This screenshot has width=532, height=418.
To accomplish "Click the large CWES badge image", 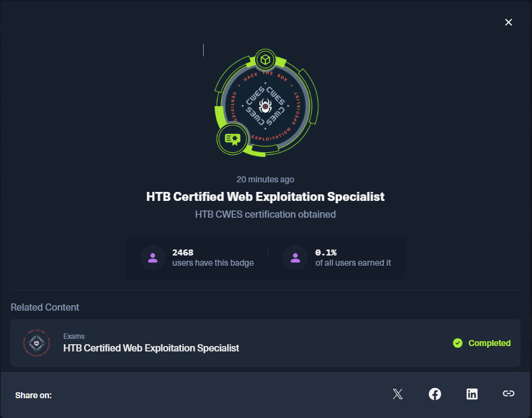I will point(267,103).
